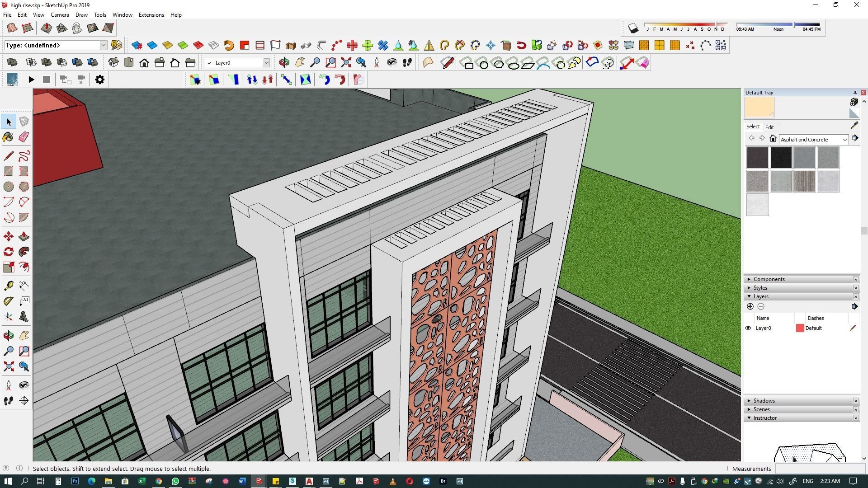The height and width of the screenshot is (488, 868).
Task: Toggle Layer0 visibility eye
Action: click(x=748, y=328)
